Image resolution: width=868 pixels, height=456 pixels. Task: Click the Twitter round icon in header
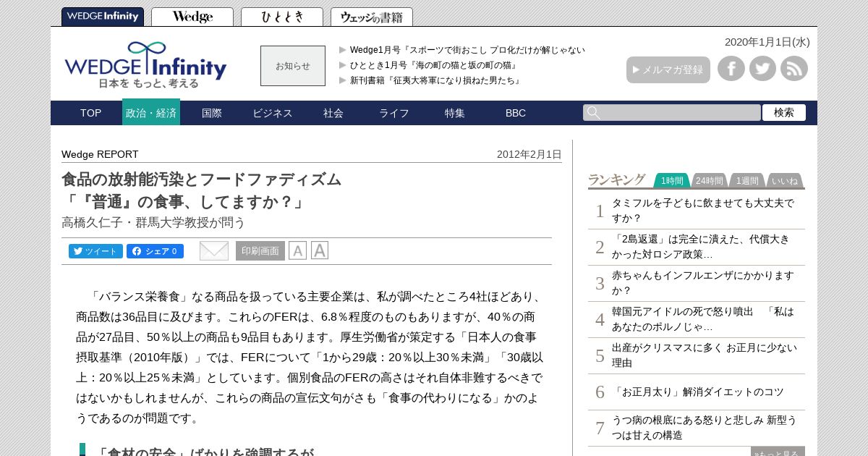click(x=762, y=69)
